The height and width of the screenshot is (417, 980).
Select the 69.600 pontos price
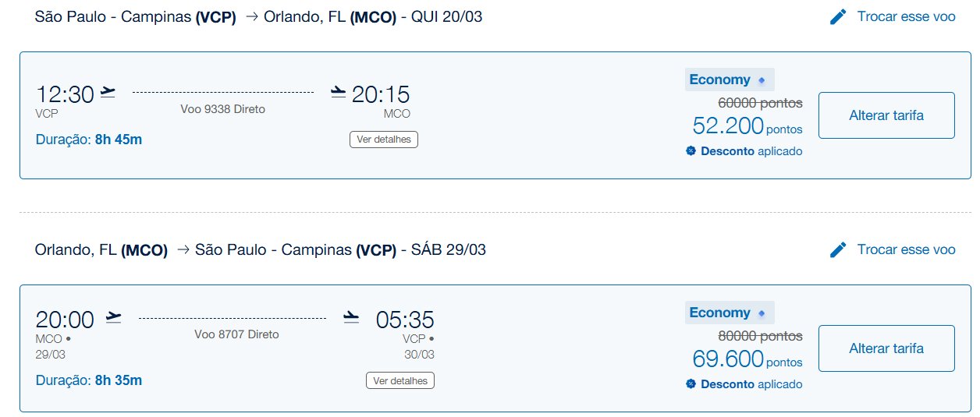pos(747,359)
